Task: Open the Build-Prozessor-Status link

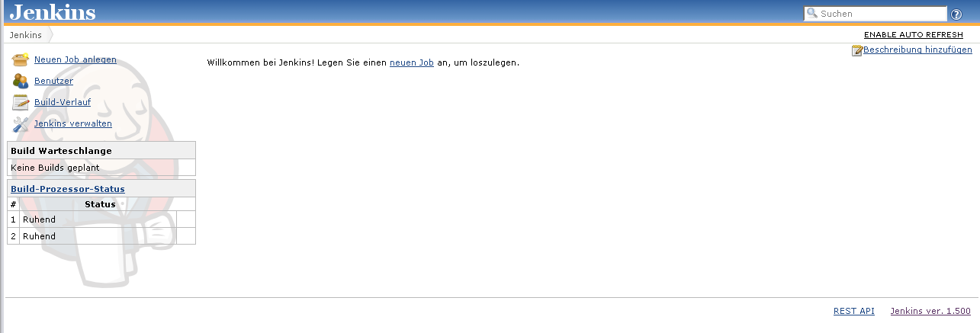Action: [x=68, y=189]
